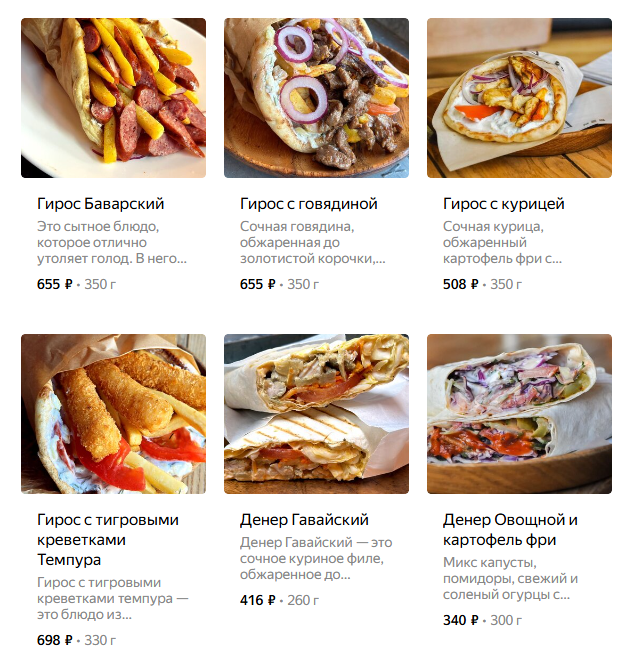Select the Гирос с тигровыми креветками Темпура title

108,540
